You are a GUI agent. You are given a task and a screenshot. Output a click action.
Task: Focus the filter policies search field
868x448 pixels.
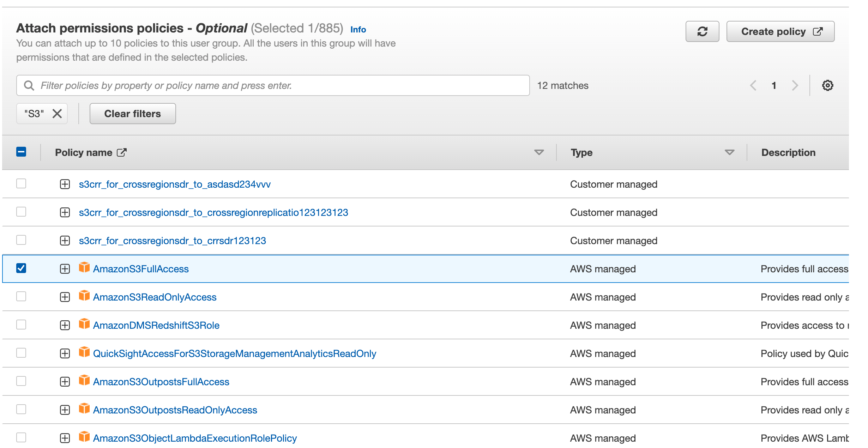282,85
